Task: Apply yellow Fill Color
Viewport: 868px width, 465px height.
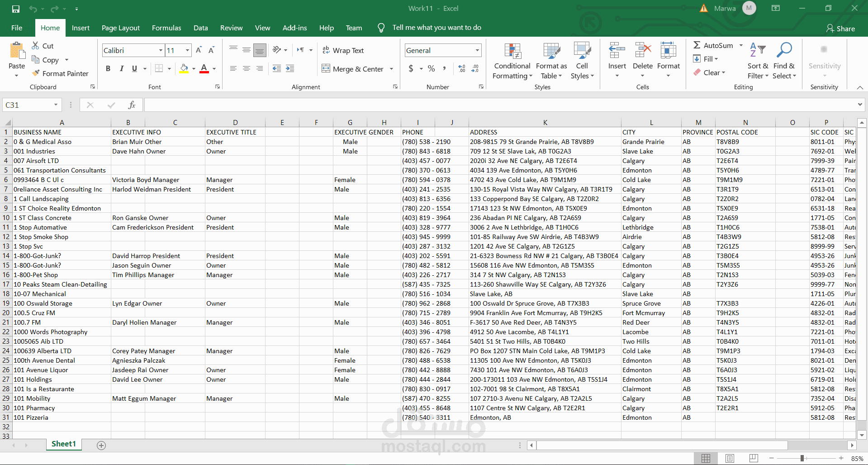Action: [x=184, y=68]
